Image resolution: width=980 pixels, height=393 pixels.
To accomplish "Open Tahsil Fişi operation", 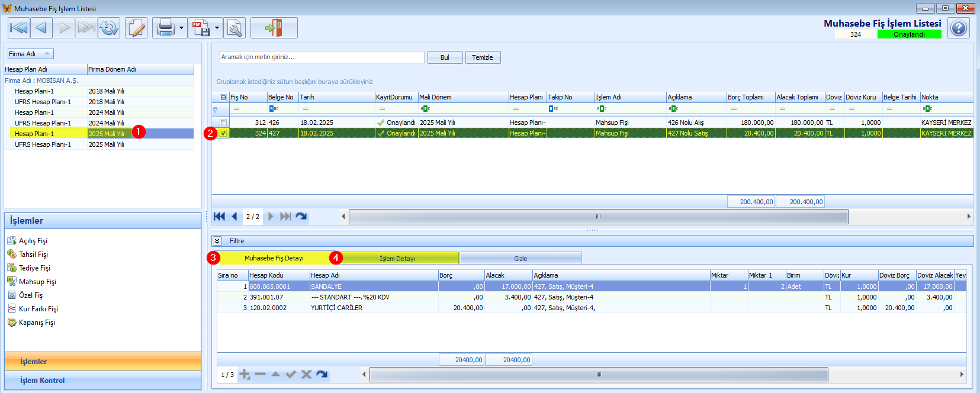I will [x=27, y=255].
